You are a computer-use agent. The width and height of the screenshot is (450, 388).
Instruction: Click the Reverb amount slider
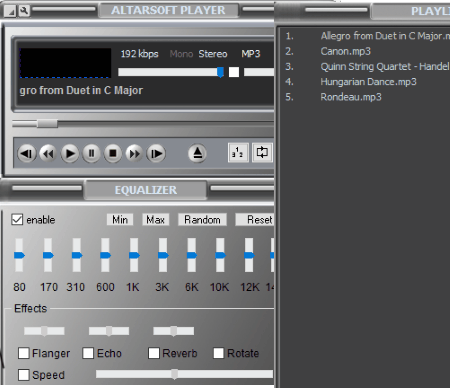tap(173, 331)
